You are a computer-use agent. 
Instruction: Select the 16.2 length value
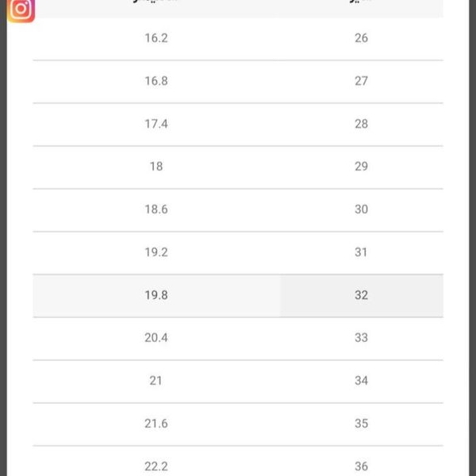[156, 38]
